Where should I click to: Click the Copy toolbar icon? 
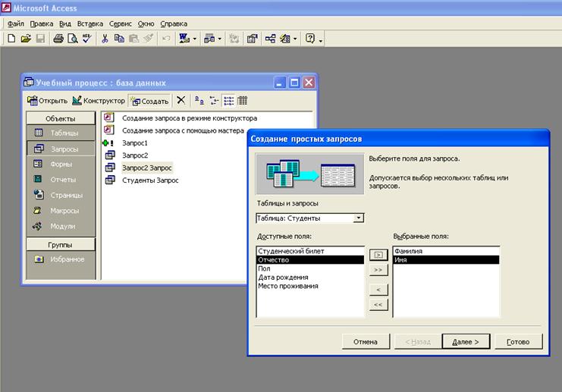tap(119, 39)
